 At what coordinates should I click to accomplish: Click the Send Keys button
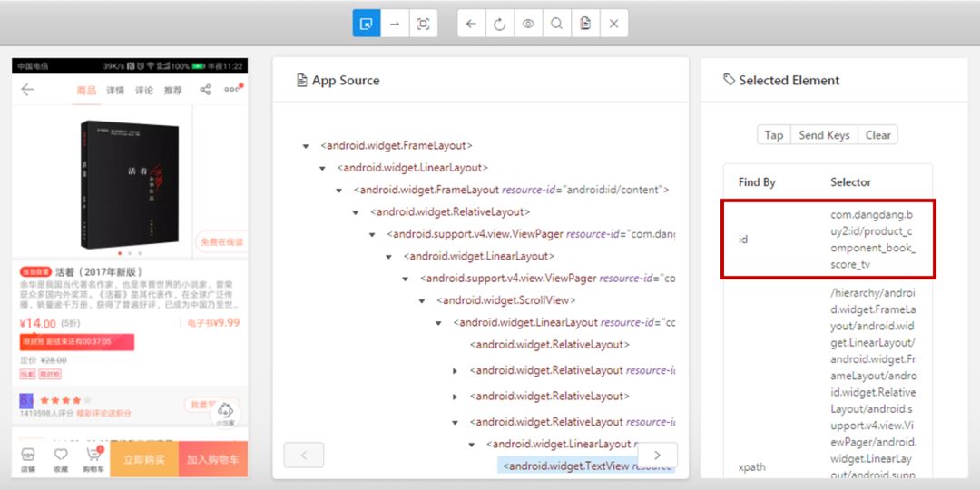(x=824, y=135)
